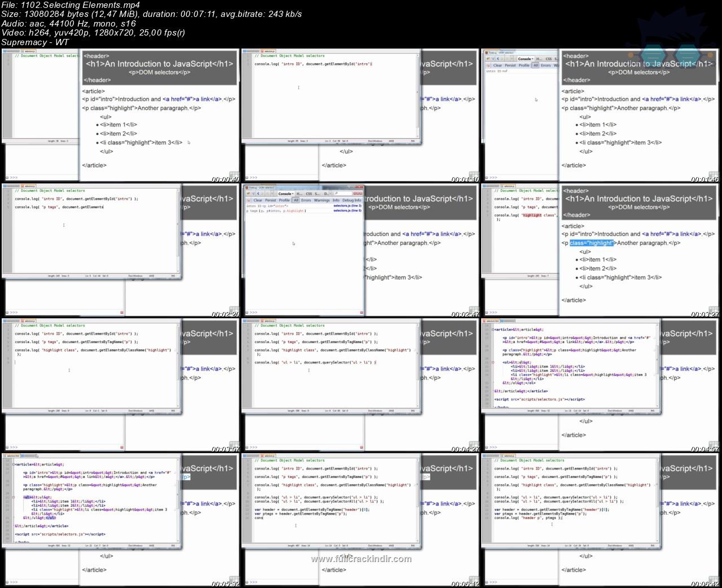Select Errors filter in 00:01:46 Firebug
Image resolution: width=722 pixels, height=588 pixels.
(x=545, y=65)
